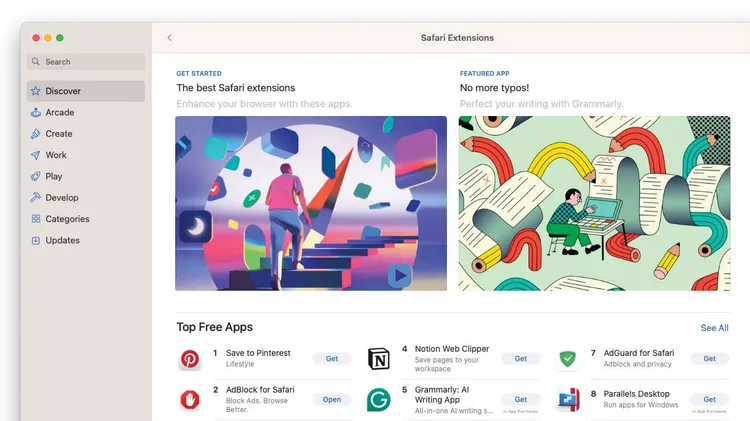Click the 'Run apps for Windows' description
The image size is (750, 421).
[641, 405]
